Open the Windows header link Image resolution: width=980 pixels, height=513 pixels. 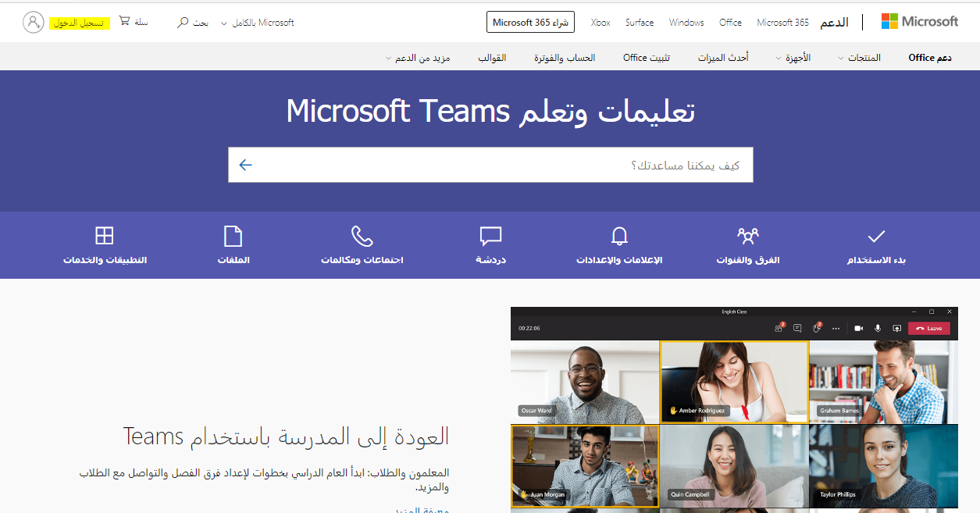tap(686, 23)
